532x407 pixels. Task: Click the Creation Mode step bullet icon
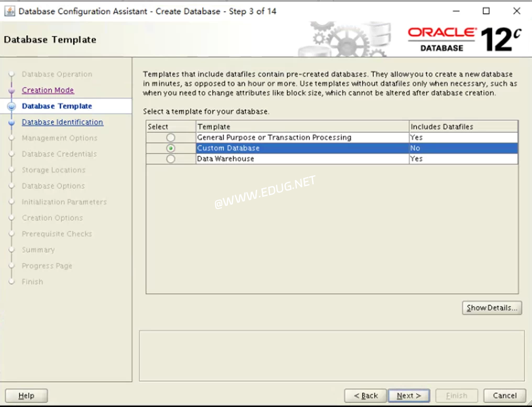coord(12,91)
